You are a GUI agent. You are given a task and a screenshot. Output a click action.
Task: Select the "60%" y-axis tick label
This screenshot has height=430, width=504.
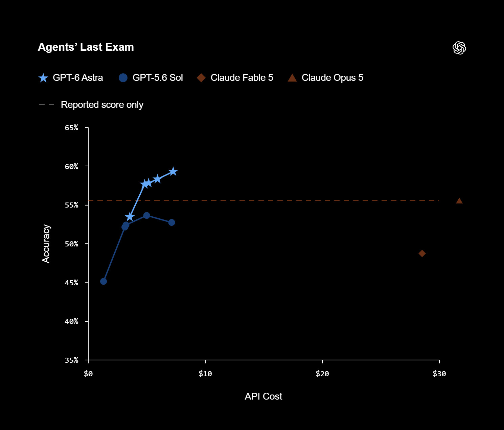71,166
